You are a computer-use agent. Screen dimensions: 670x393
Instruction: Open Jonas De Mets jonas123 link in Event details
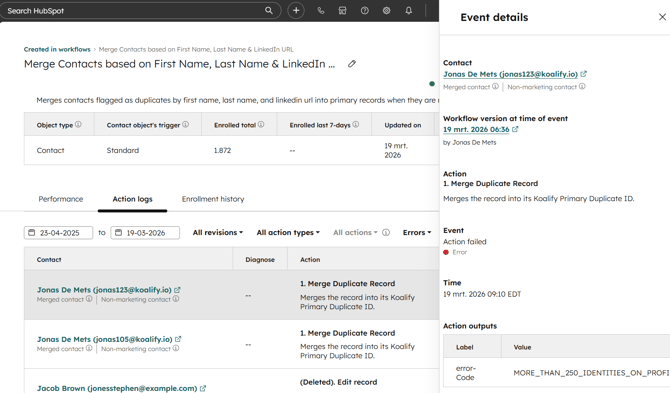[x=510, y=74]
